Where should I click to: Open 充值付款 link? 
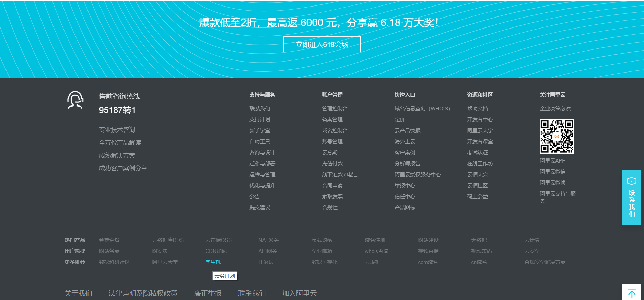[x=332, y=164]
